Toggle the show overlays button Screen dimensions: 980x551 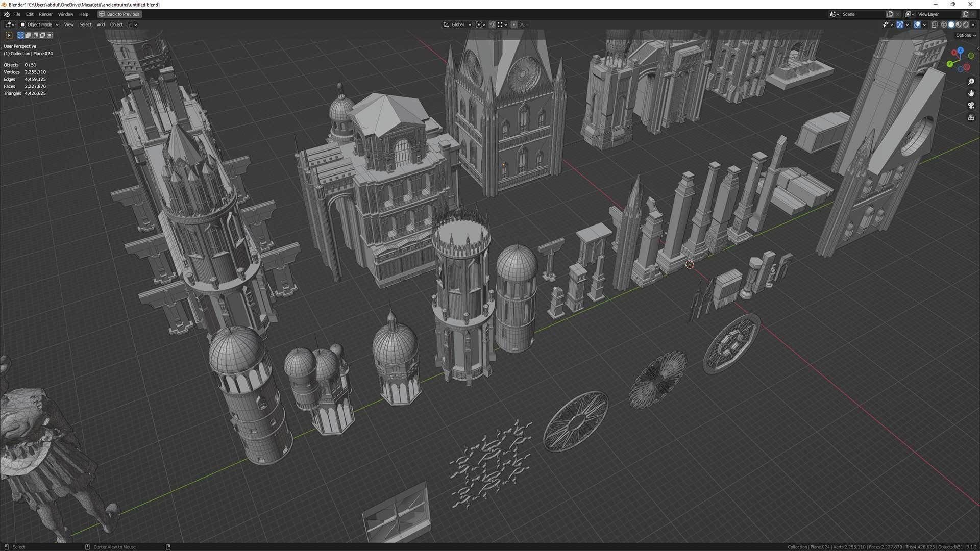click(917, 24)
